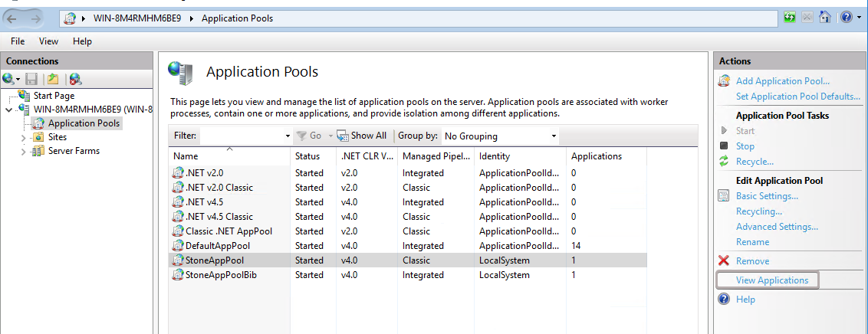Viewport: 868px width, 334px height.
Task: Click the blue Help question mark icon at top
Action: [x=845, y=18]
